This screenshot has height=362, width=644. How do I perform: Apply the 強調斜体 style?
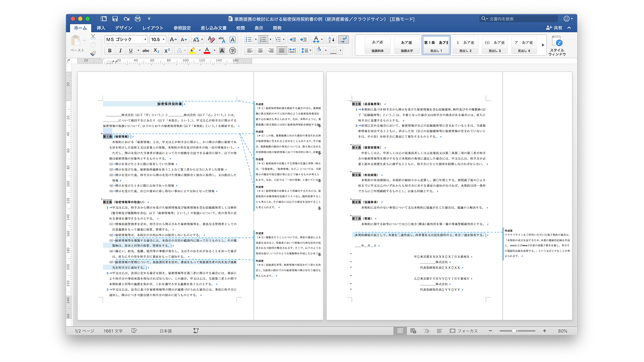pos(378,45)
